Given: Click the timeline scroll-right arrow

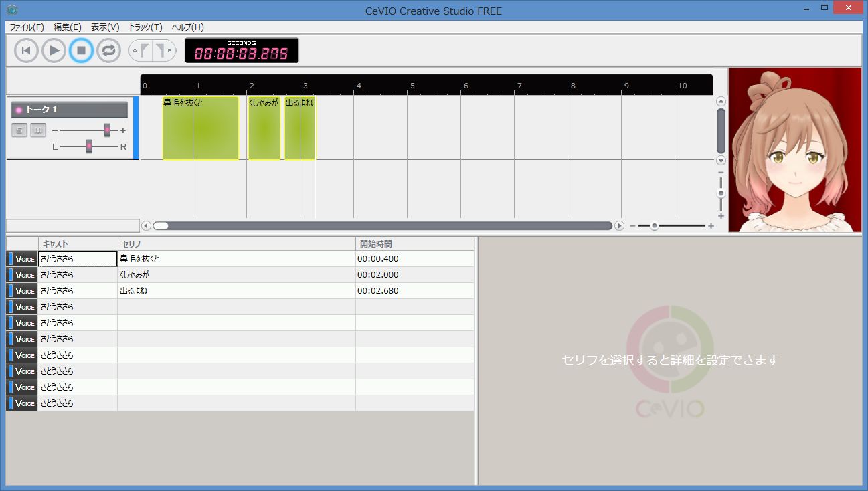Looking at the screenshot, I should (619, 226).
